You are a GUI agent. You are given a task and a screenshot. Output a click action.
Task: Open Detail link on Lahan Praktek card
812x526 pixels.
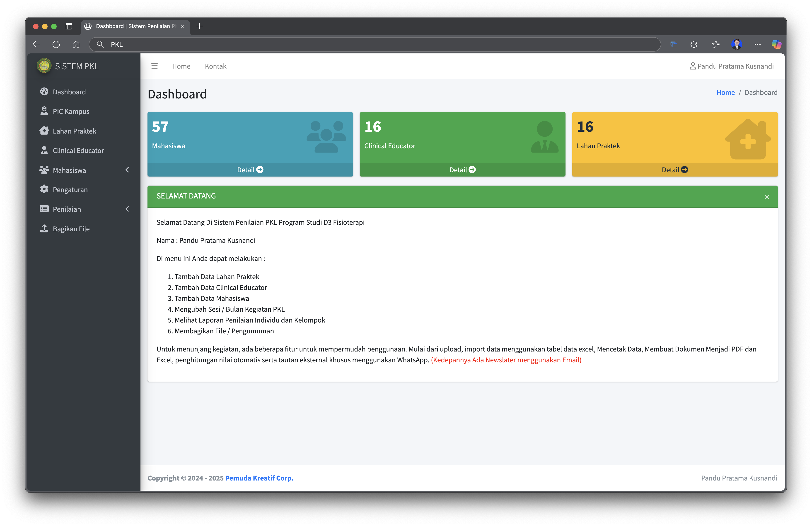(x=674, y=170)
